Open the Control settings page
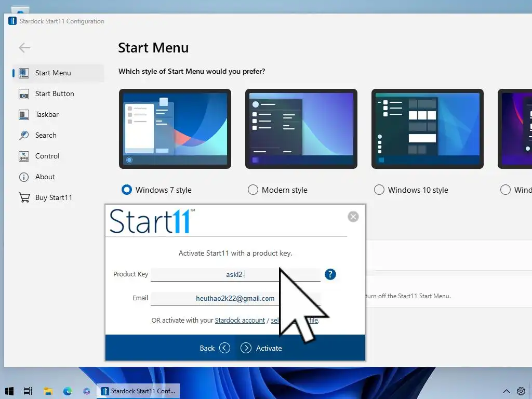 point(47,156)
